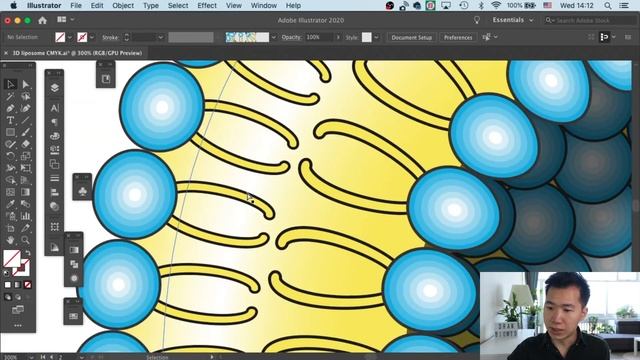Click the Document Setup button

pos(411,37)
